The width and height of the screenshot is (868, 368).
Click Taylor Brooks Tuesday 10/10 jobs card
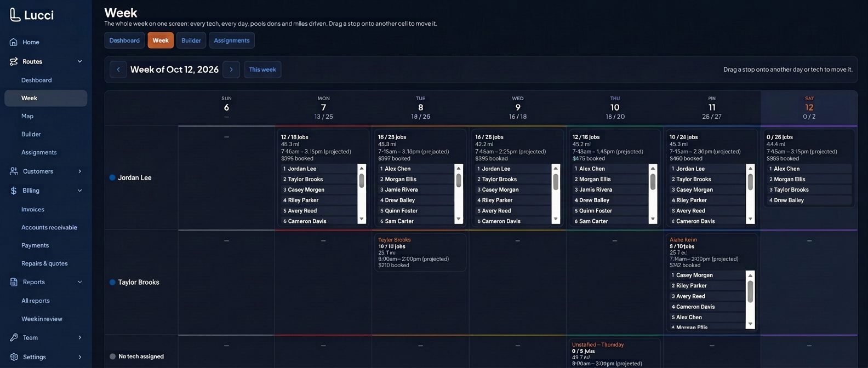(x=420, y=252)
